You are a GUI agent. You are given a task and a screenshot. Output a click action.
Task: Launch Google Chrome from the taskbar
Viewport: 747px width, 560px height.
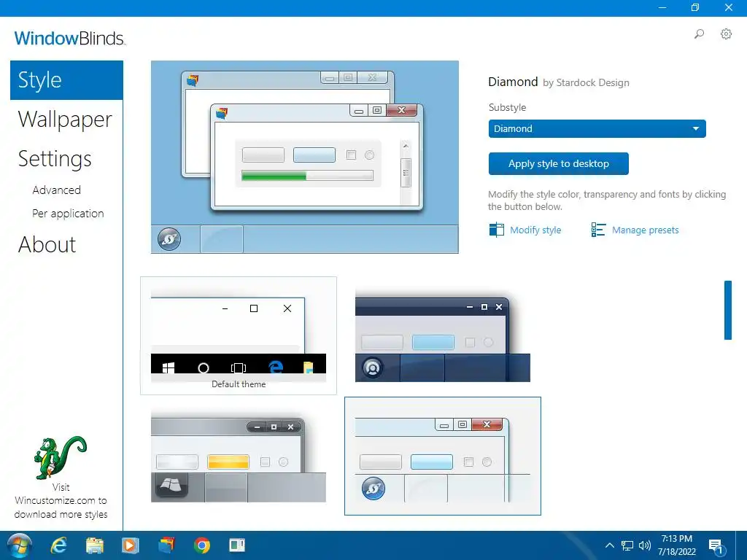coord(202,545)
